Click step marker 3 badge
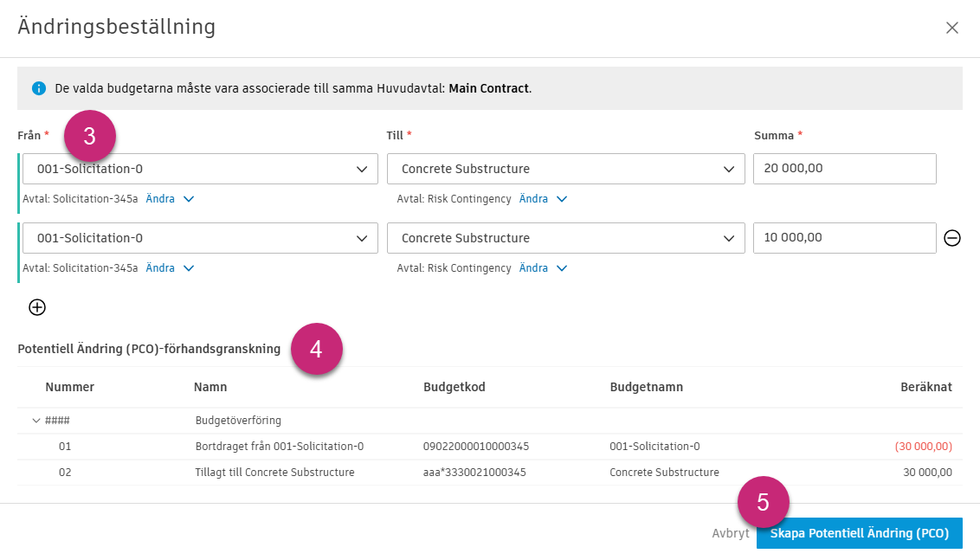This screenshot has width=980, height=560. (90, 135)
